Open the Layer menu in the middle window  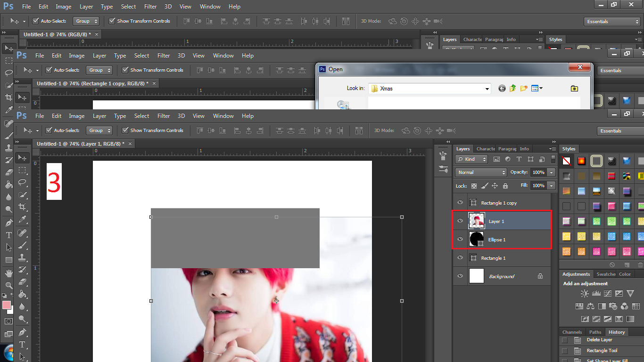99,56
